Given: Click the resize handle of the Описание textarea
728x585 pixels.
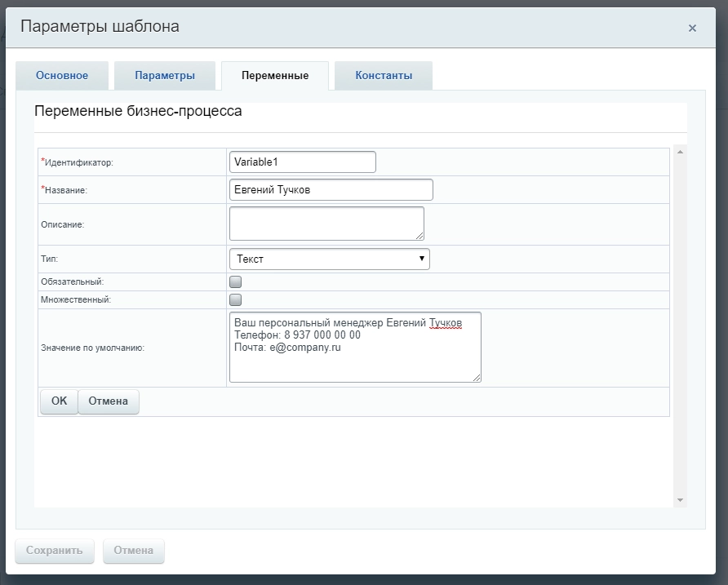Looking at the screenshot, I should coord(420,237).
